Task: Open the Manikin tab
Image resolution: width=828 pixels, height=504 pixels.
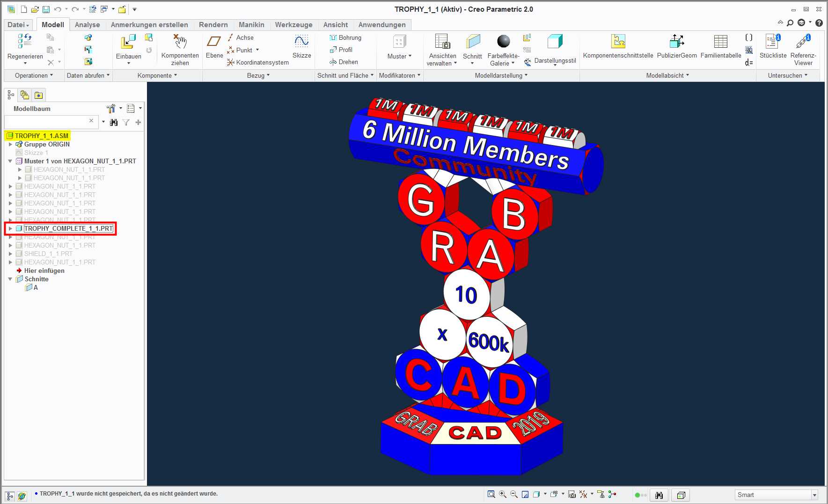Action: point(251,25)
